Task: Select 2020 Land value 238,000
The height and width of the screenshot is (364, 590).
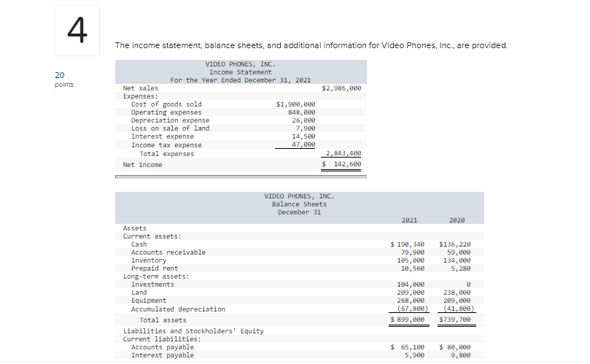Action: 457,293
